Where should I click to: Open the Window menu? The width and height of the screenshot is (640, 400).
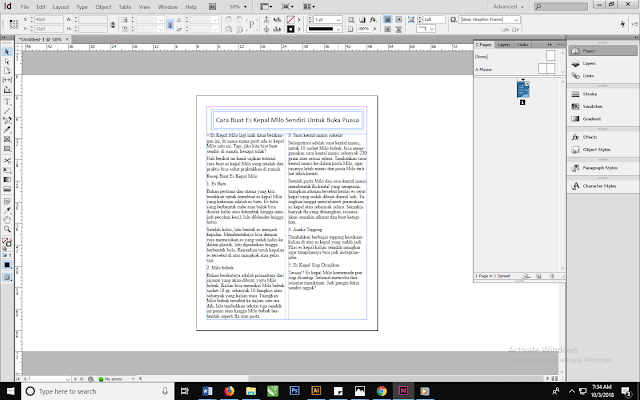tap(167, 7)
